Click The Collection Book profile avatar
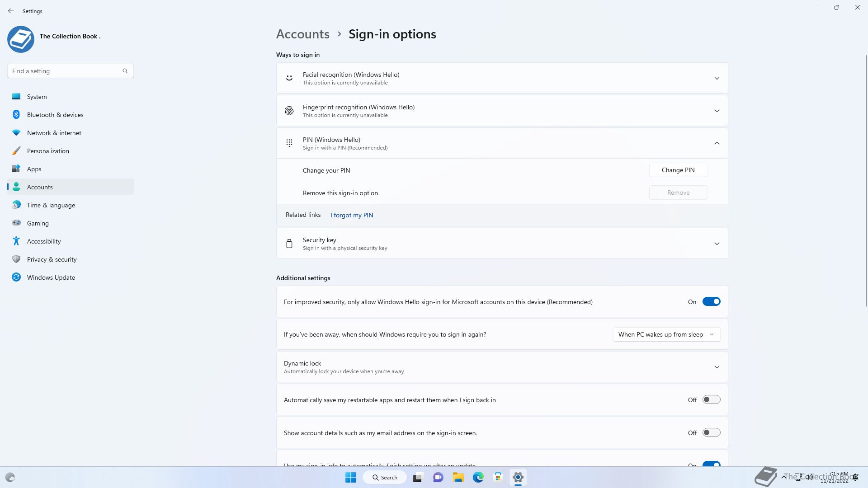 [21, 39]
